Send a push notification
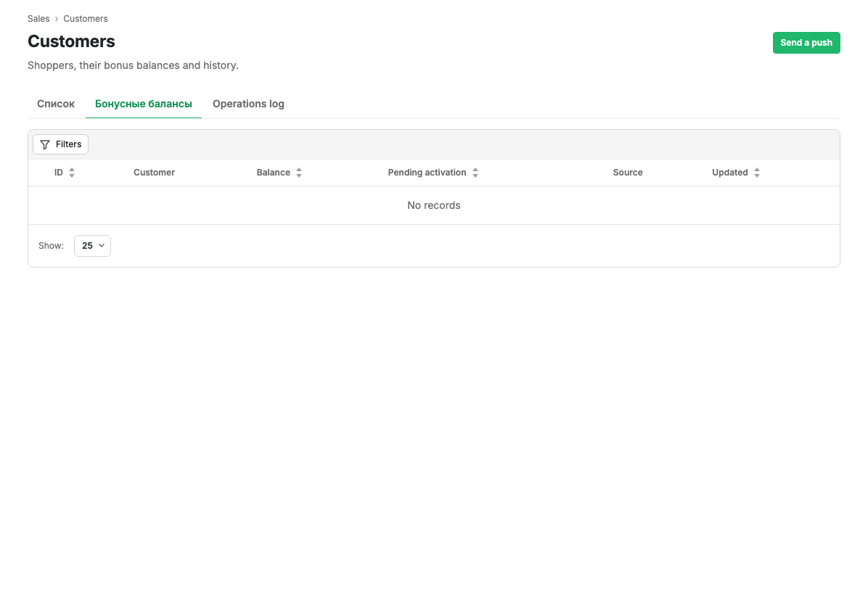Image resolution: width=868 pixels, height=615 pixels. [806, 43]
